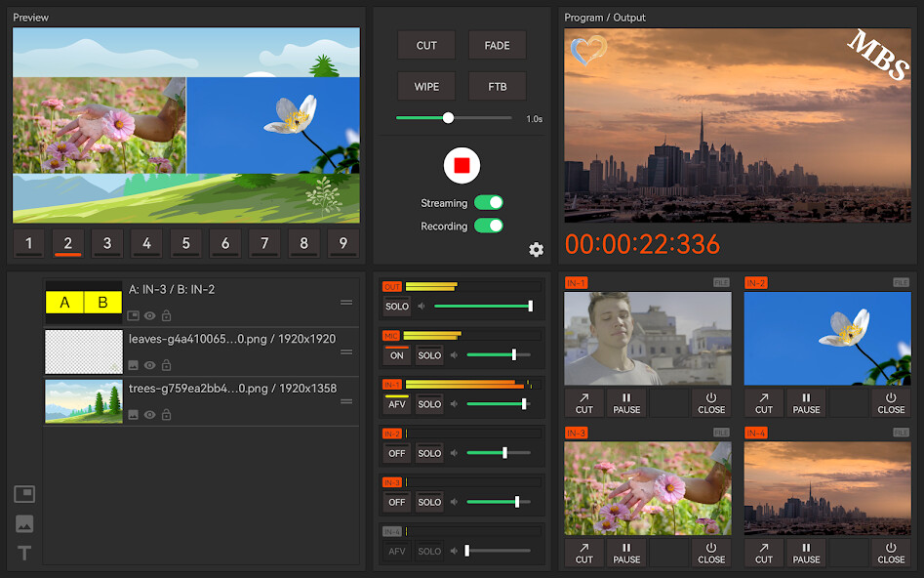924x578 pixels.
Task: Close the IN-4 input source
Action: click(x=890, y=554)
